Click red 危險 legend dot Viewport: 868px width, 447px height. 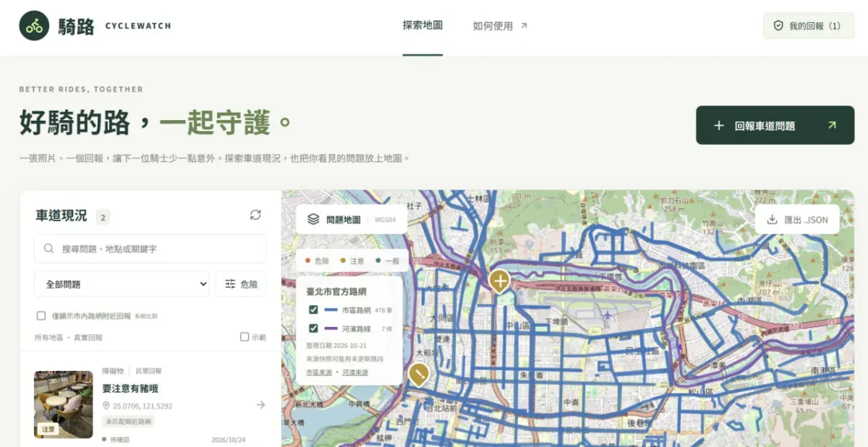(x=307, y=261)
